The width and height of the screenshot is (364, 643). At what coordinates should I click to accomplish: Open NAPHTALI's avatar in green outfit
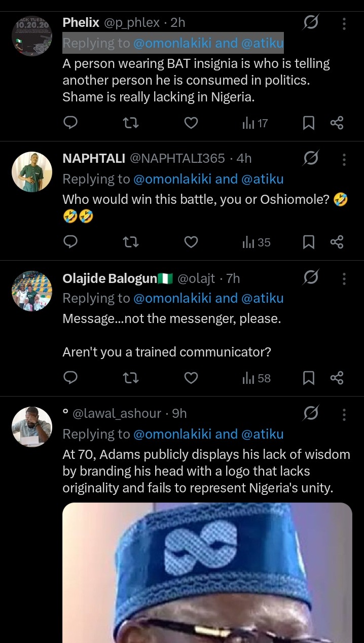(x=31, y=171)
